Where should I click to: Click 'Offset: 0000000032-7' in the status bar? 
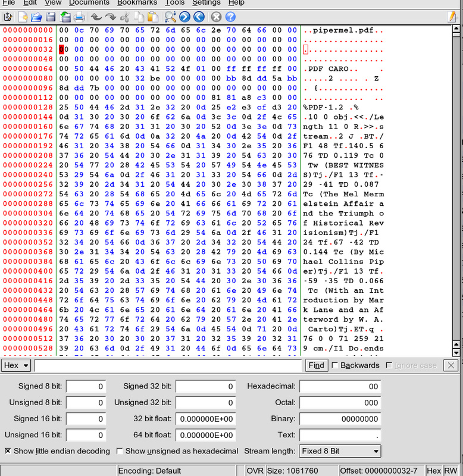tap(378, 471)
